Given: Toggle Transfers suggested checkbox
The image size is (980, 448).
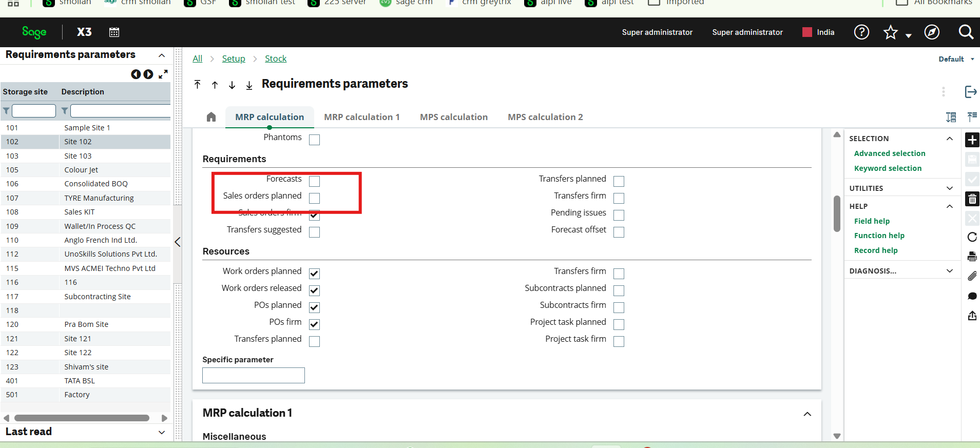Looking at the screenshot, I should click(315, 232).
